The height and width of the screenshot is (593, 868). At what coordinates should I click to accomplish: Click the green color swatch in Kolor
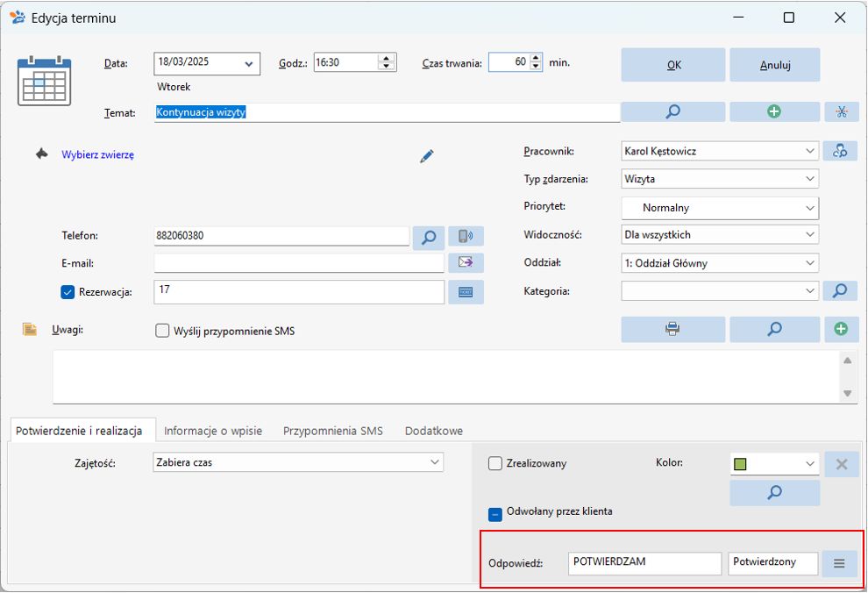pyautogui.click(x=740, y=464)
